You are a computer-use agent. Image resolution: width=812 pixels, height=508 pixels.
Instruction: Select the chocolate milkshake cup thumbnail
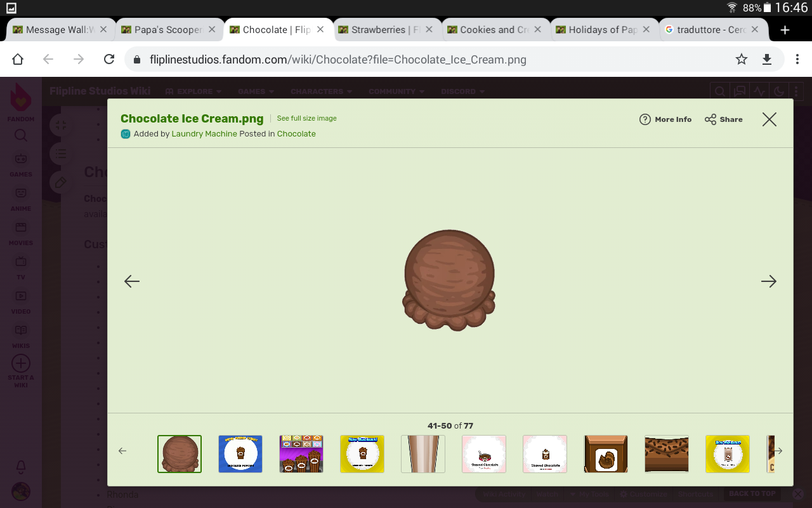(x=423, y=454)
